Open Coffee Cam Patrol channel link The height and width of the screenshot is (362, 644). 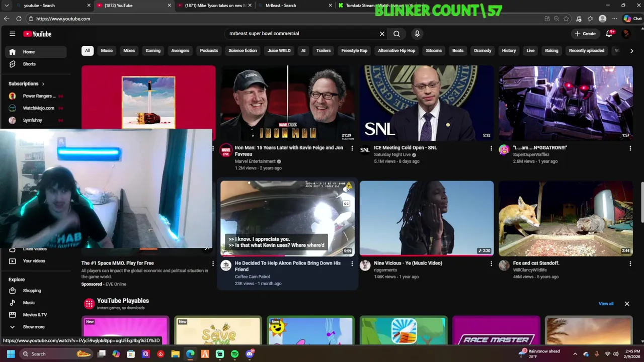[x=252, y=277]
